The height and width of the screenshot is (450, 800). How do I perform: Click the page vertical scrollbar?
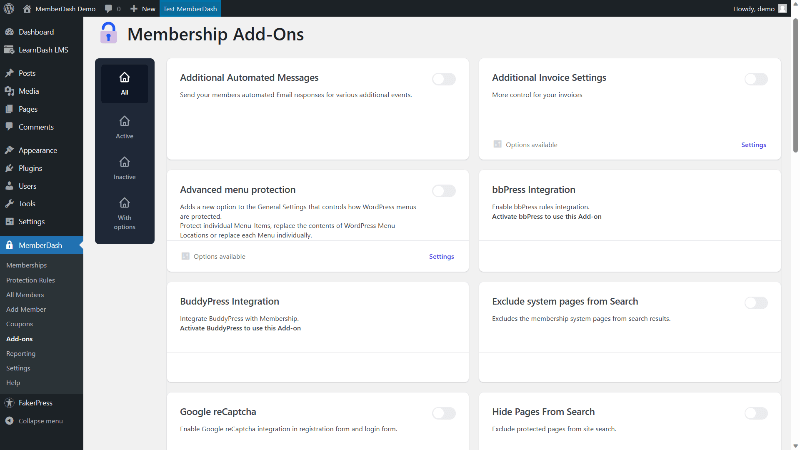(x=795, y=84)
